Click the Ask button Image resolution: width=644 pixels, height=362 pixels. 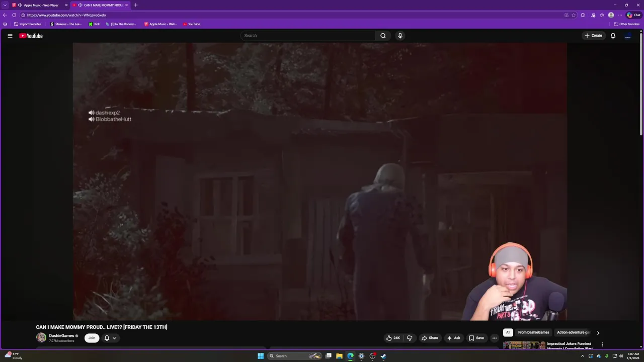coord(453,338)
